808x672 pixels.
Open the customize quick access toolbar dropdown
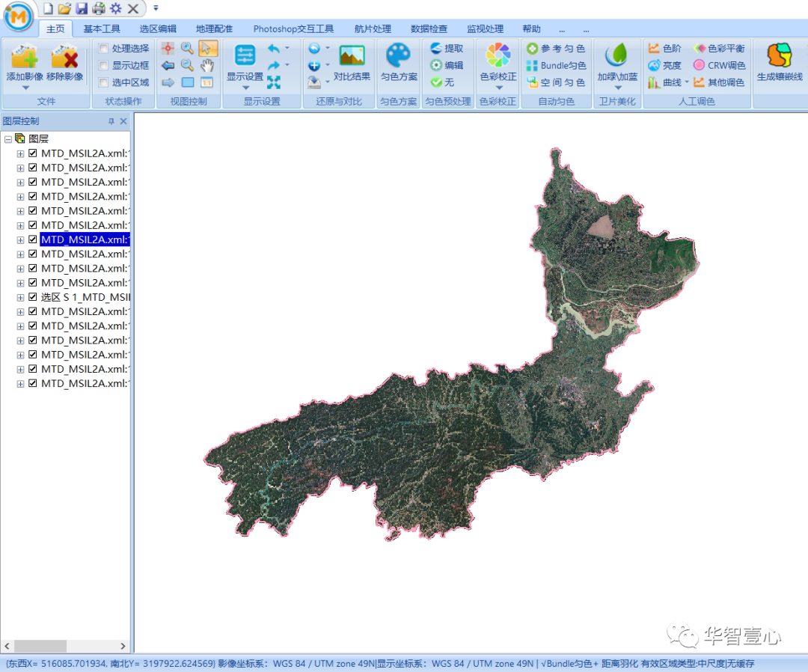(156, 8)
